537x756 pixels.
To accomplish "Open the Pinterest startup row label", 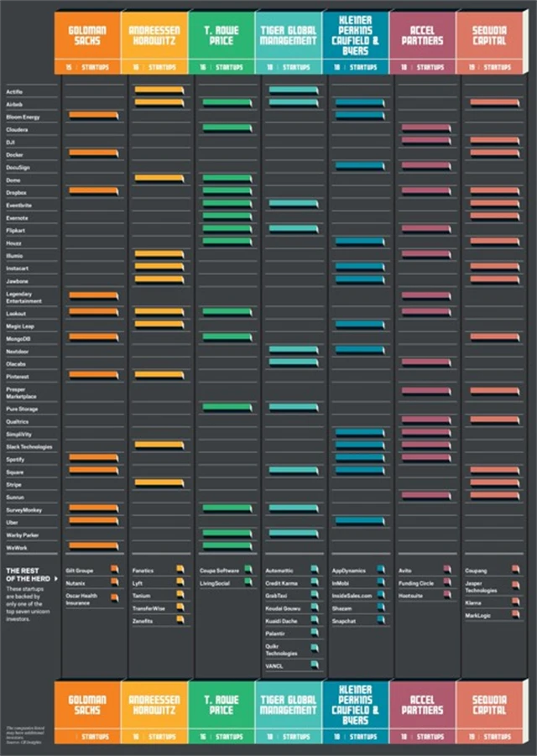I will (18, 378).
